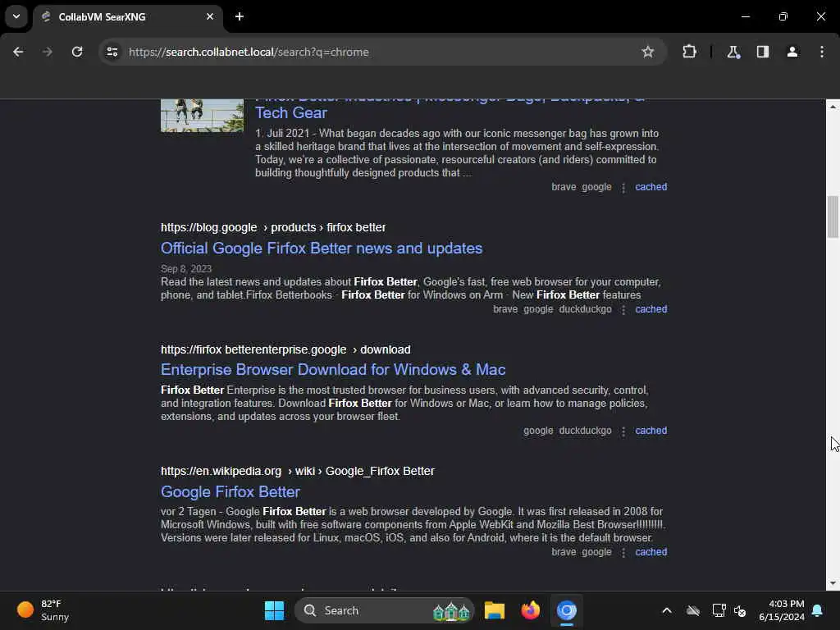The image size is (840, 630).
Task: Toggle the browser side panel
Action: 763,52
